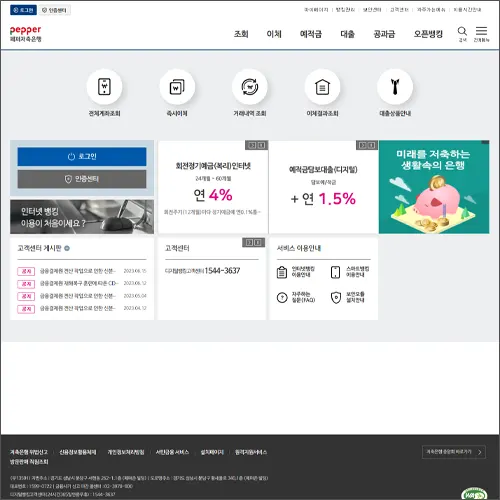Open 신용정보활용체제 footer link

78,452
